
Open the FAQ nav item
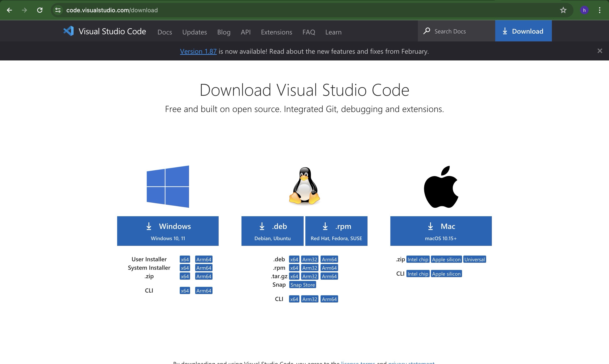click(x=309, y=32)
